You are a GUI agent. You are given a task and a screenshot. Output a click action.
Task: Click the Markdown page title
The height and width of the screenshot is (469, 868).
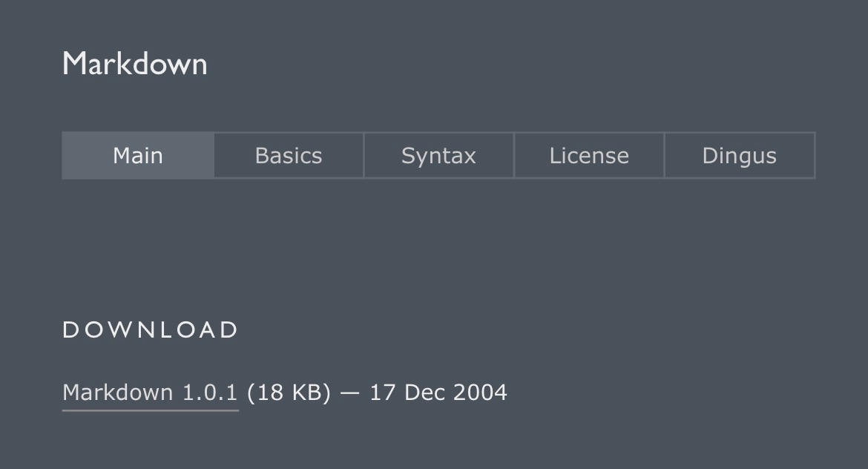pyautogui.click(x=134, y=64)
